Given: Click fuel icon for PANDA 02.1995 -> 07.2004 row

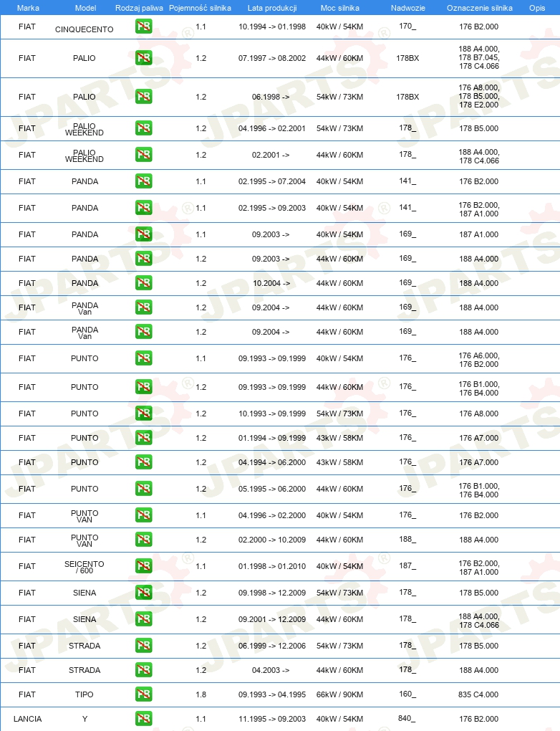Looking at the screenshot, I should coord(143,181).
